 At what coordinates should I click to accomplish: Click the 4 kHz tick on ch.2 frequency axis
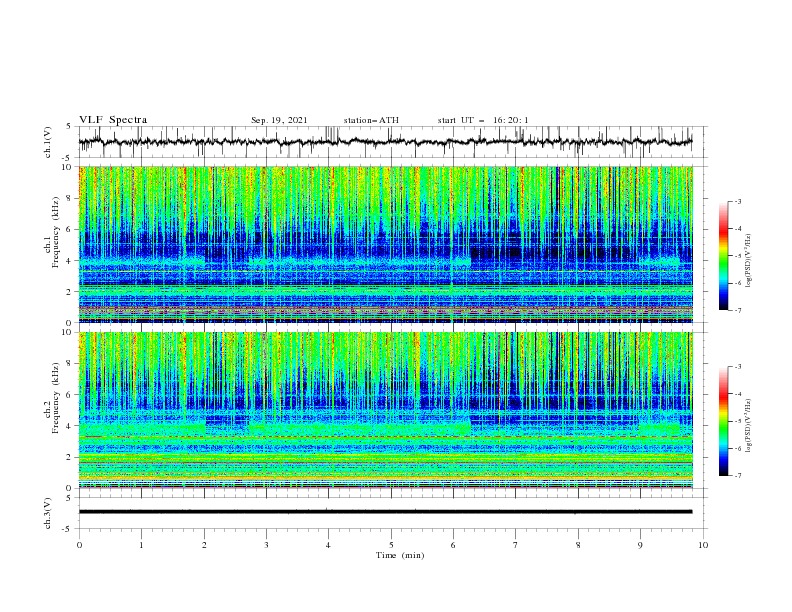coord(70,426)
